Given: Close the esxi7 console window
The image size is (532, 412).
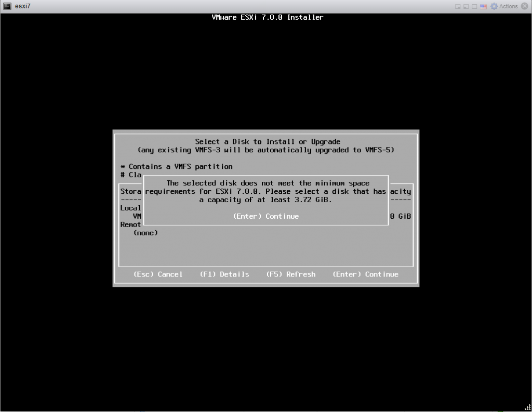Looking at the screenshot, I should pos(525,6).
